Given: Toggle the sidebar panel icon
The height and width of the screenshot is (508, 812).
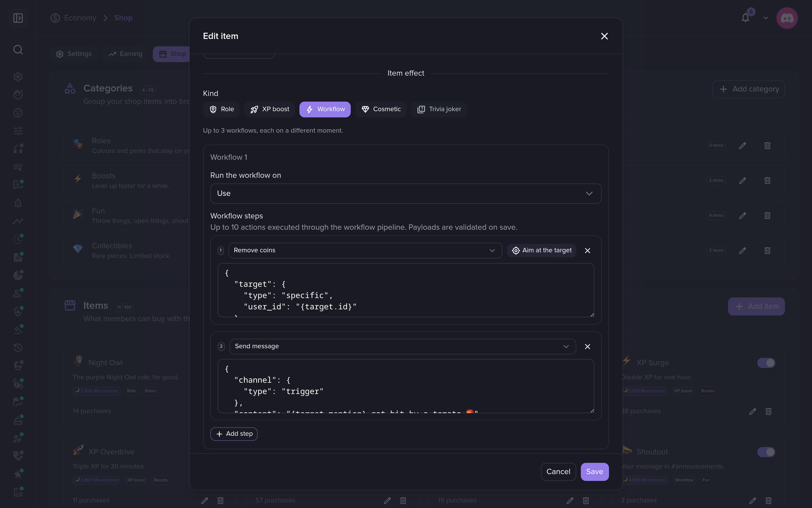Looking at the screenshot, I should [18, 18].
